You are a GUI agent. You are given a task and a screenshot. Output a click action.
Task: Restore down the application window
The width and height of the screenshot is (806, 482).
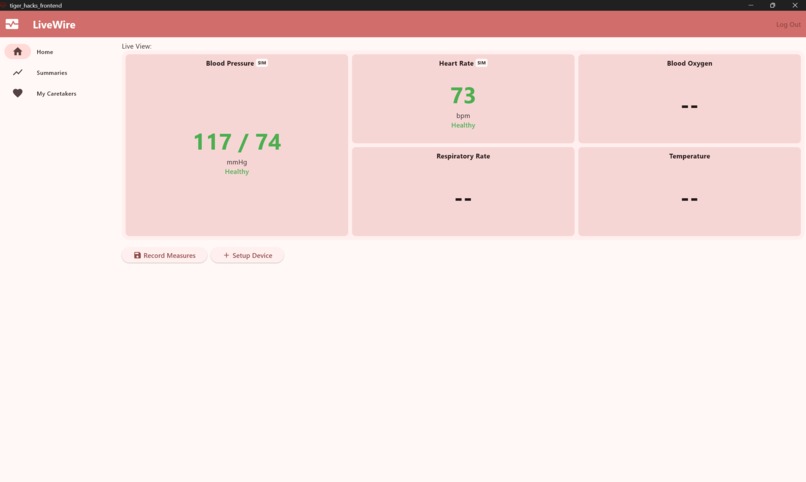[773, 5]
